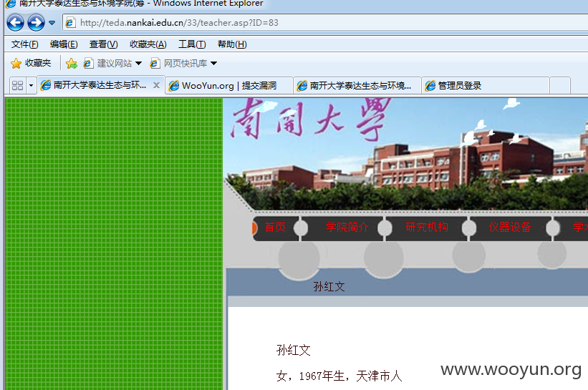Open the 编辑(E) menu
The image size is (588, 390).
(64, 44)
